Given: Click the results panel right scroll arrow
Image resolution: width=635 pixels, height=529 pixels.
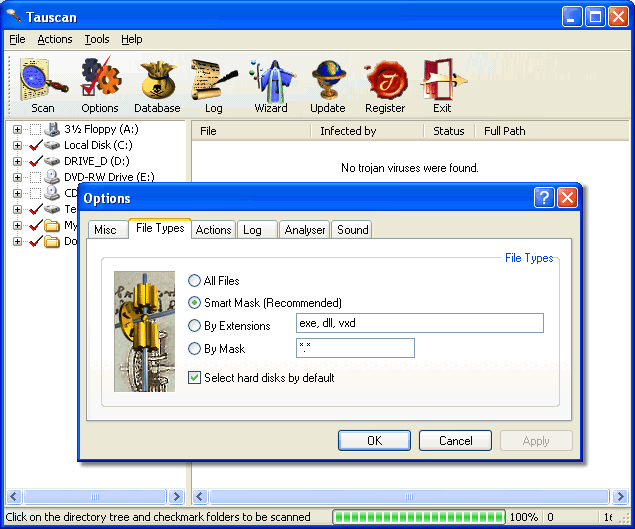Looking at the screenshot, I should click(620, 496).
